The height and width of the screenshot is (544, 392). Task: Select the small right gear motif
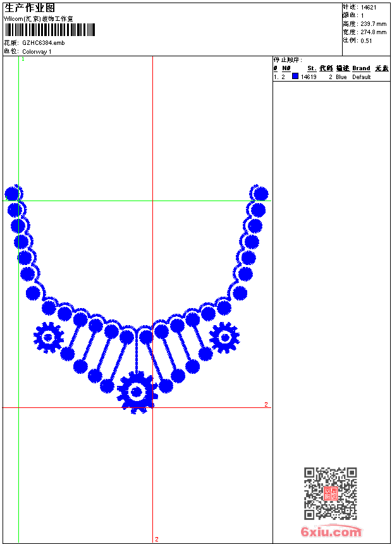pyautogui.click(x=224, y=338)
